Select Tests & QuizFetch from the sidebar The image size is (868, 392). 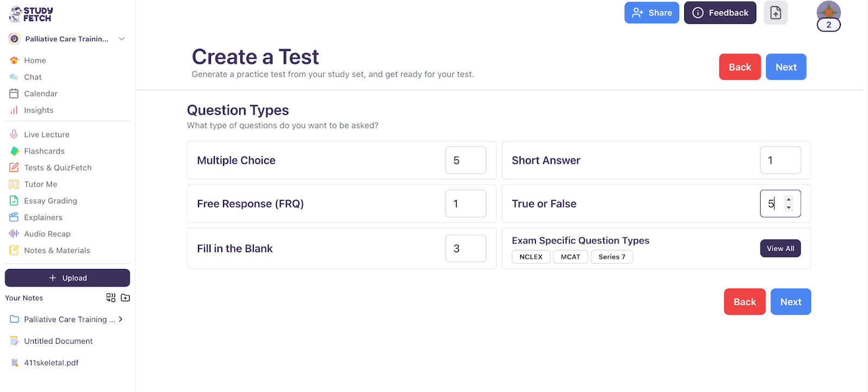click(58, 168)
